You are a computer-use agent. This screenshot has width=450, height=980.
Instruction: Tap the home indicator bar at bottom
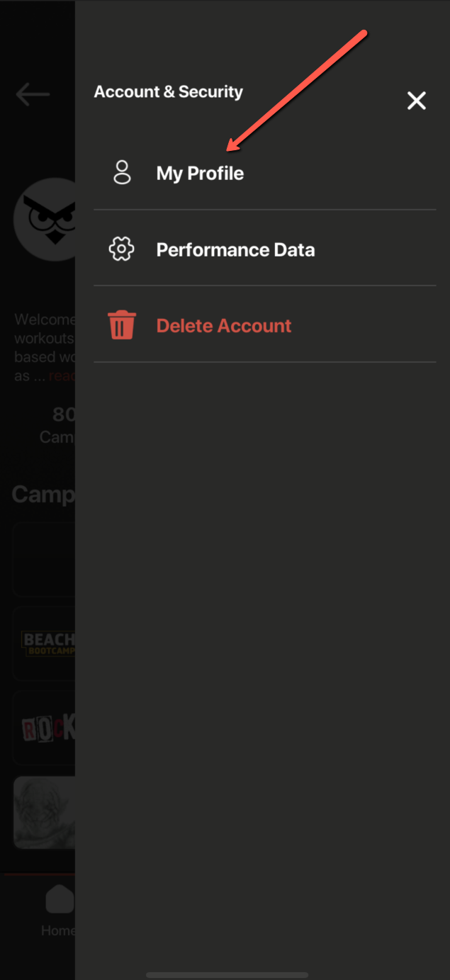point(227,975)
